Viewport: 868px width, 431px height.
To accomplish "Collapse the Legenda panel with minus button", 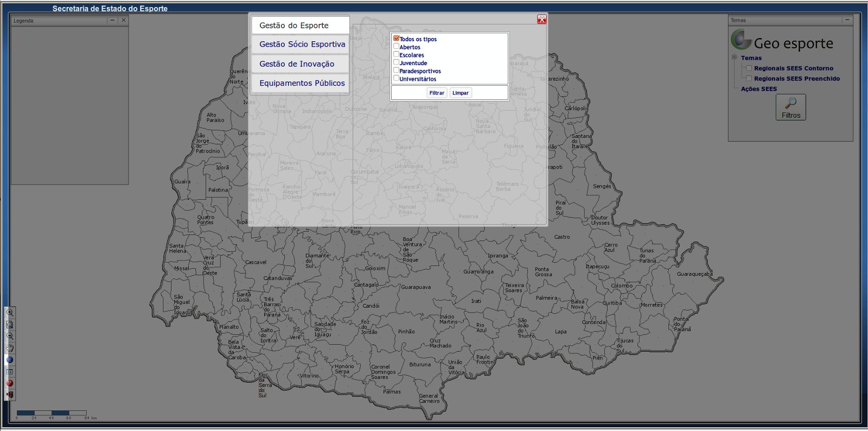I will [112, 20].
